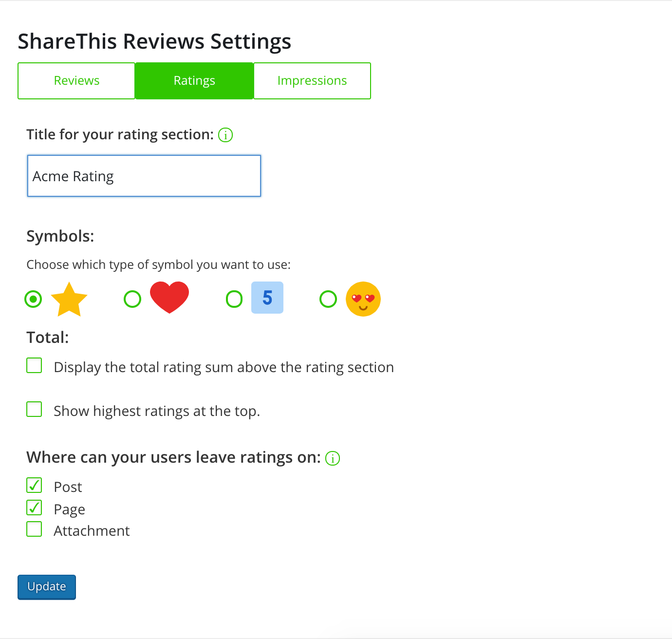Click the yellow star symbol icon
Viewport: 672px width, 639px height.
69,299
